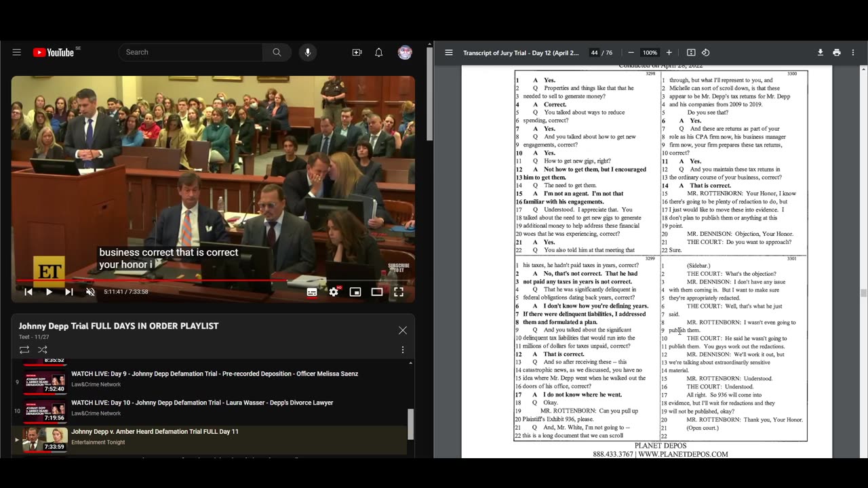
Task: Play the paused video
Action: click(x=49, y=291)
